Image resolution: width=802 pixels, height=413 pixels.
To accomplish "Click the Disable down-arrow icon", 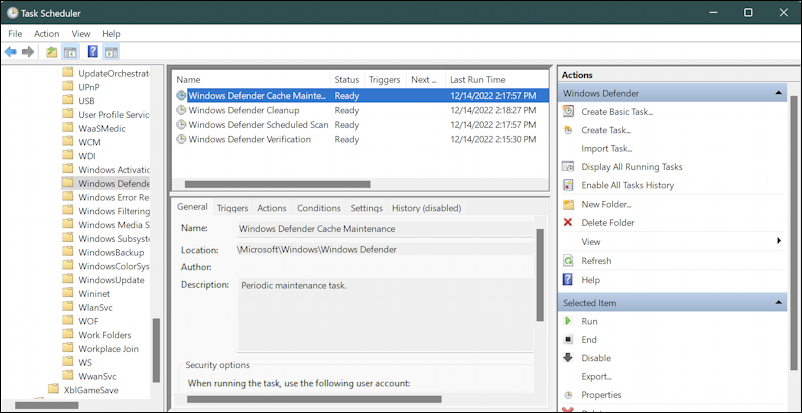I will coord(568,358).
